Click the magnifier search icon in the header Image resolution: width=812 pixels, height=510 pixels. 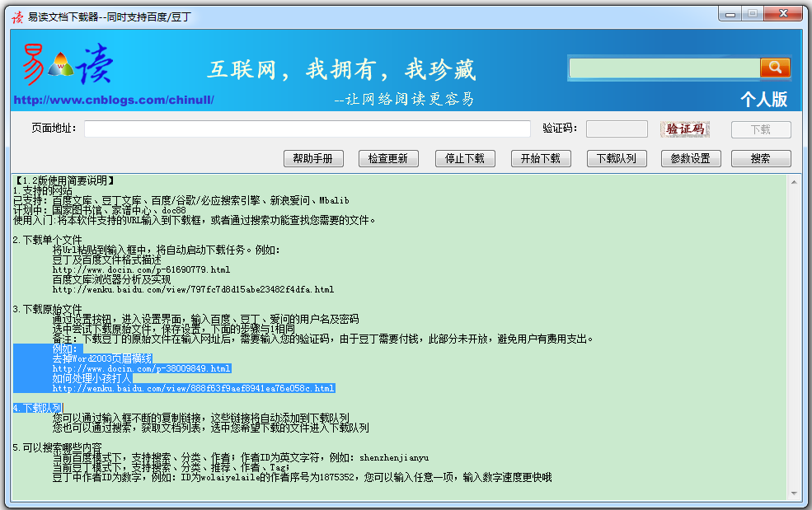click(x=775, y=68)
